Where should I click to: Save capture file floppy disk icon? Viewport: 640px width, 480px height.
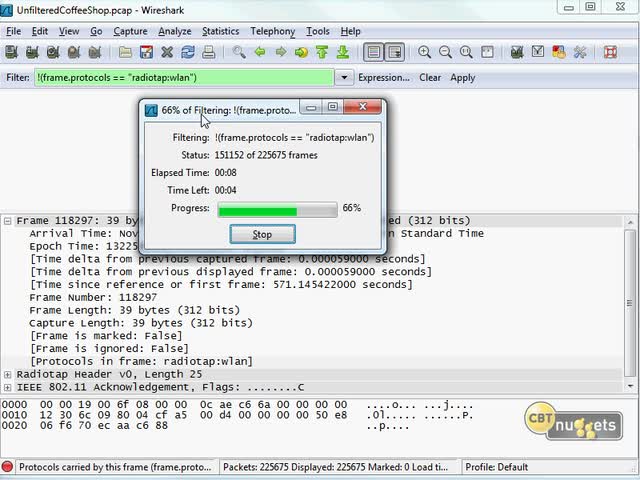(146, 52)
